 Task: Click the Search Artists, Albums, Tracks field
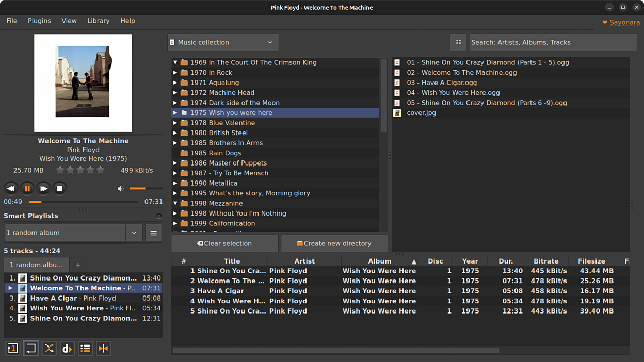point(552,42)
